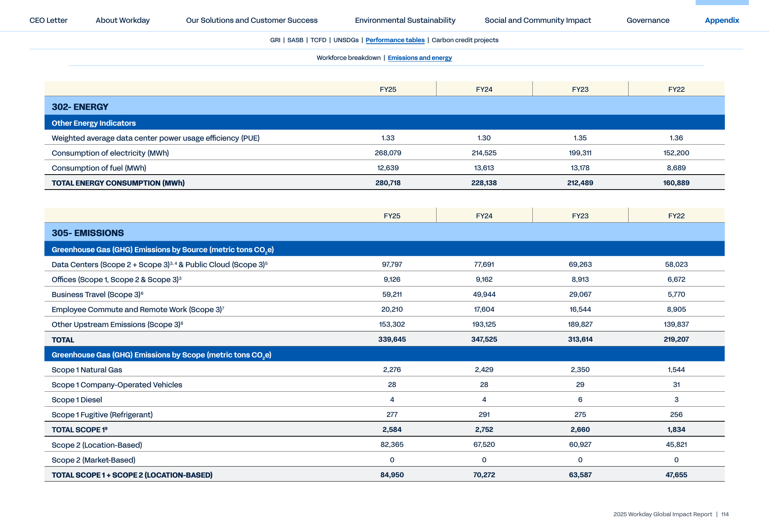This screenshot has height=532, width=769.
Task: Select Data Centers FY25 value 97,797
Action: click(392, 264)
